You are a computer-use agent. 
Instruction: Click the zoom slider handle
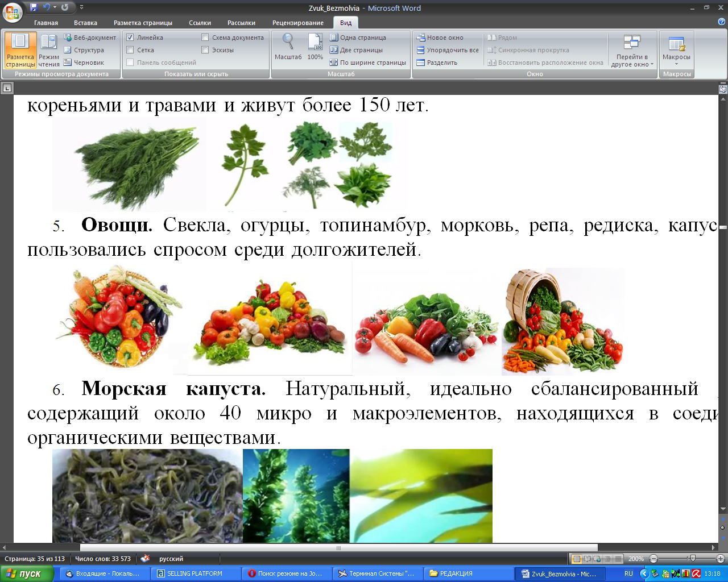tap(692, 559)
